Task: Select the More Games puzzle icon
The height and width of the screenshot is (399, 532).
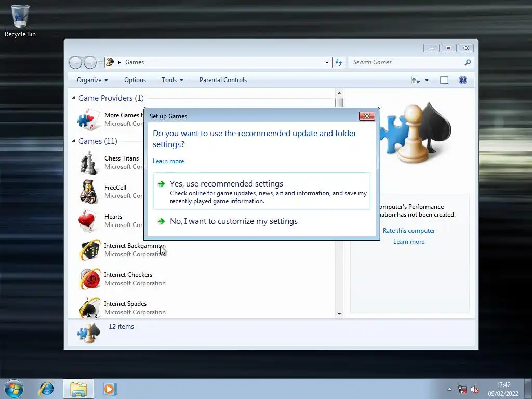Action: pos(89,119)
